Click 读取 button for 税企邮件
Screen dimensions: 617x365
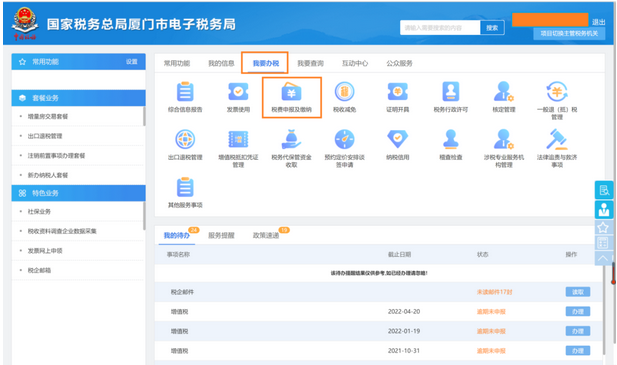[578, 292]
